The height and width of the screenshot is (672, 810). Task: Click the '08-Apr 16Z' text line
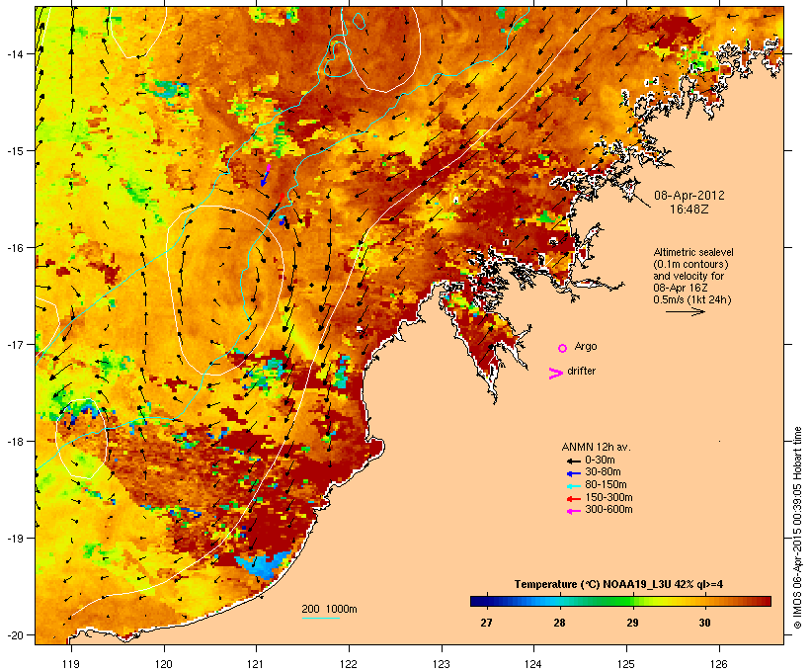(681, 288)
